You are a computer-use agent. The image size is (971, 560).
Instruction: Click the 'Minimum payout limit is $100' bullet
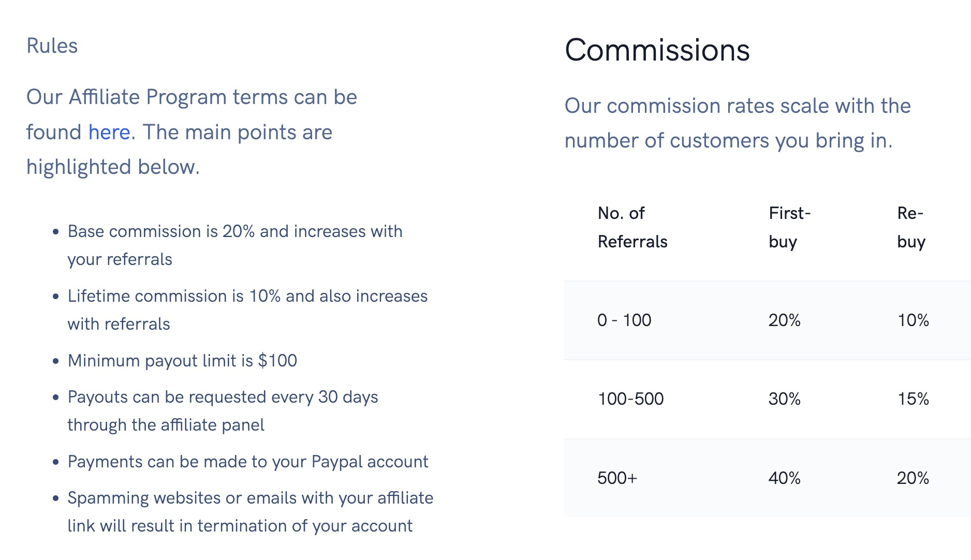tap(182, 361)
